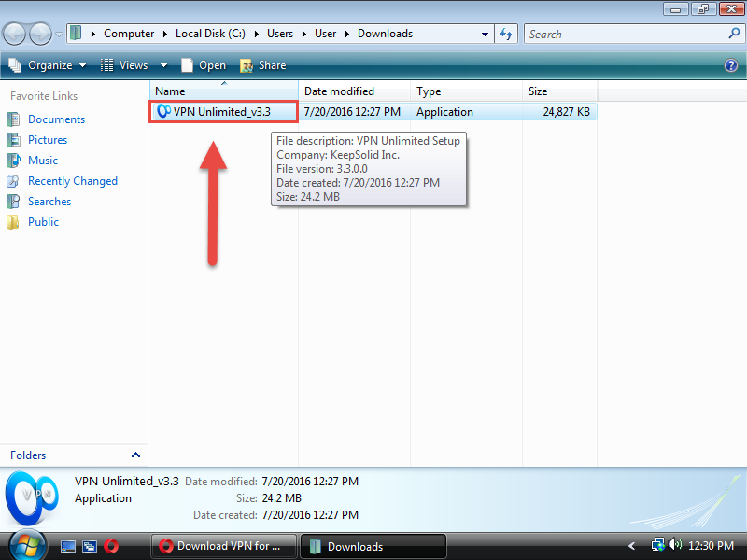This screenshot has height=560, width=747.
Task: Sort by the Size column header
Action: point(559,91)
